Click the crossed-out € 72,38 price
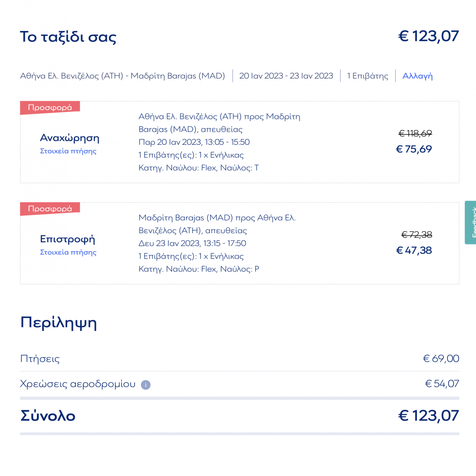The width and height of the screenshot is (476, 476). coord(416,235)
